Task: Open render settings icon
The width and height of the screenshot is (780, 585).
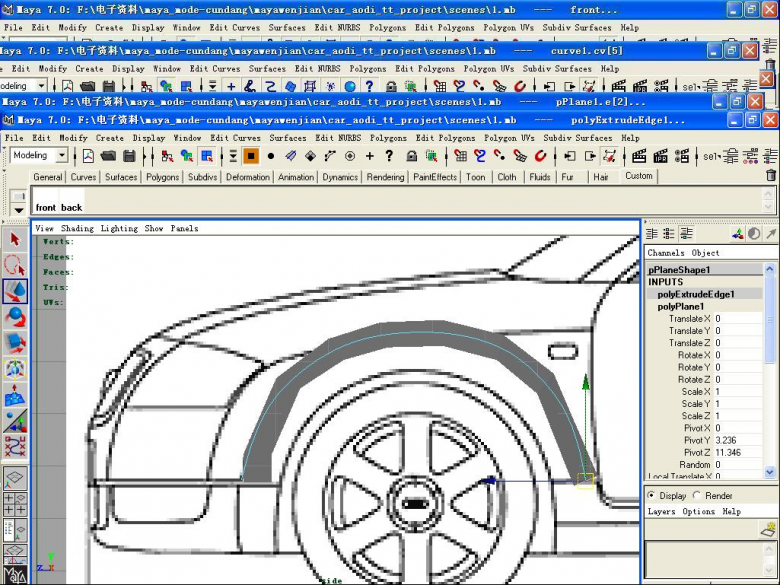Action: (682, 156)
